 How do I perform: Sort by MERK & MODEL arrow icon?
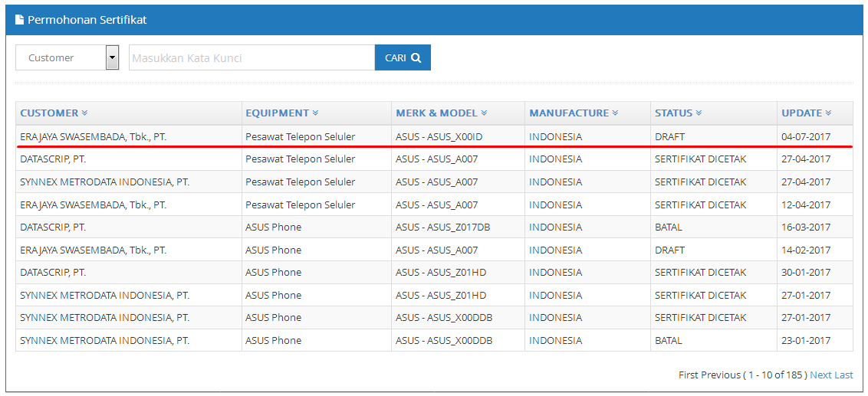[x=484, y=113]
